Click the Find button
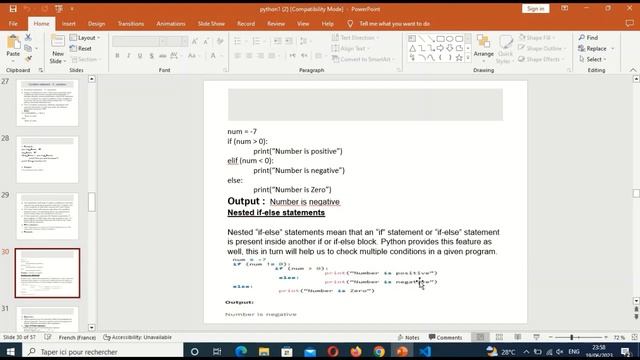 588,38
